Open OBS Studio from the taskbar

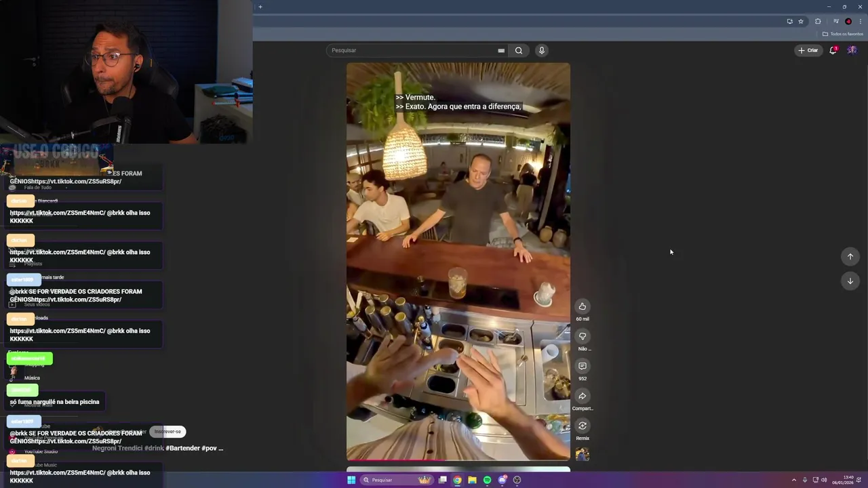tap(517, 480)
